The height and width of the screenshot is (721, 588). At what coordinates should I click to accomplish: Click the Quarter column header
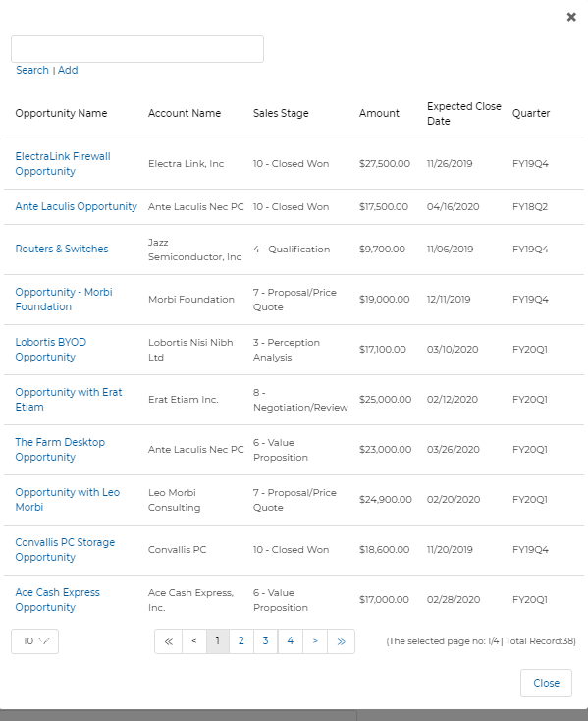tap(531, 113)
